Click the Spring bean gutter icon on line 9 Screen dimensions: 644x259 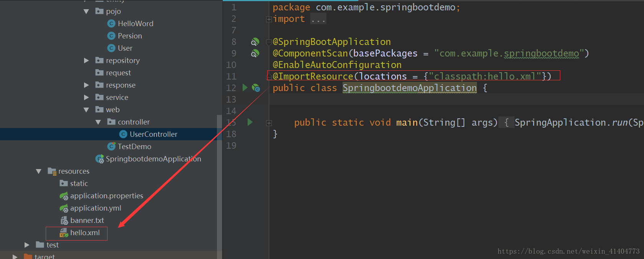(x=255, y=53)
